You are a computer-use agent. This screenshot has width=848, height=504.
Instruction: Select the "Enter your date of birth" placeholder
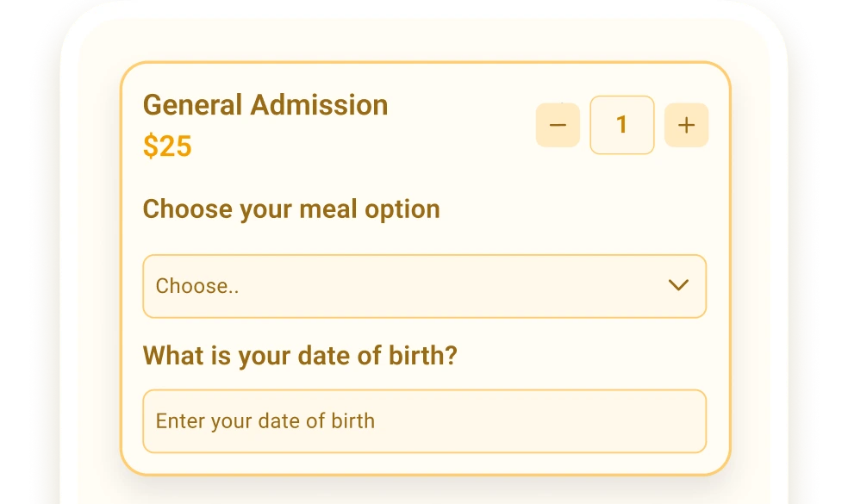coord(265,421)
